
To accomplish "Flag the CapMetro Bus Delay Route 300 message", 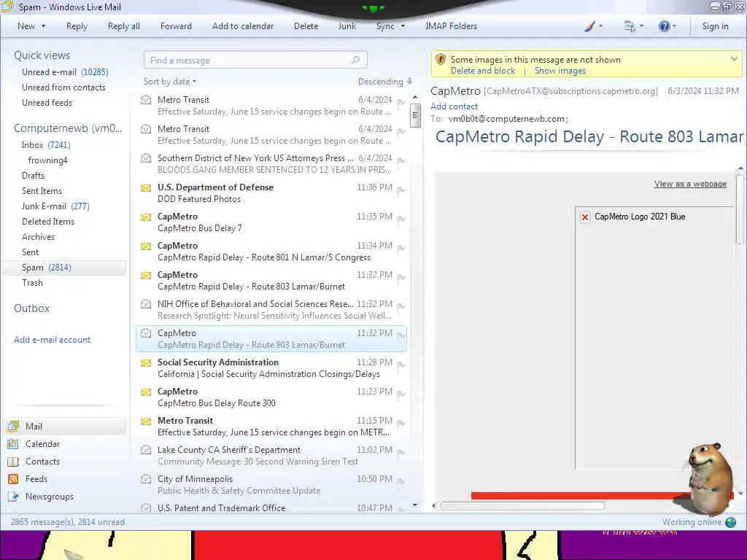I will coord(400,394).
